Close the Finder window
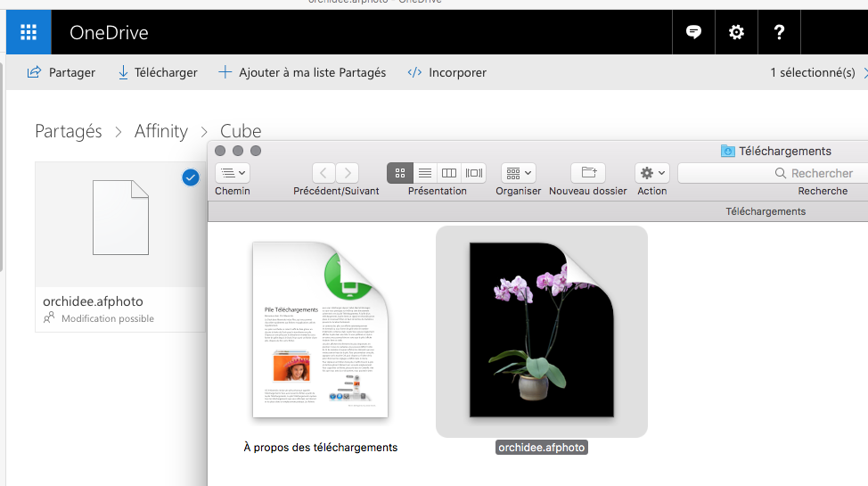This screenshot has width=868, height=486. tap(220, 151)
